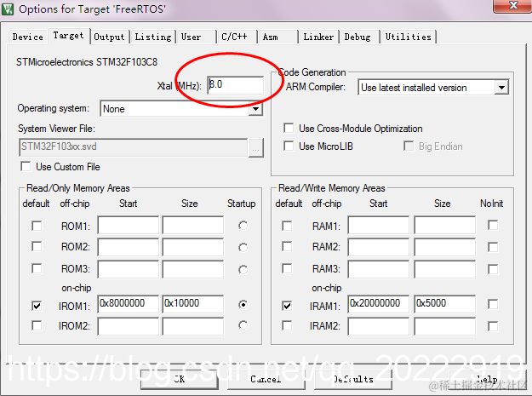Check the IRAM2 default checkbox
The image size is (532, 396).
coord(287,326)
